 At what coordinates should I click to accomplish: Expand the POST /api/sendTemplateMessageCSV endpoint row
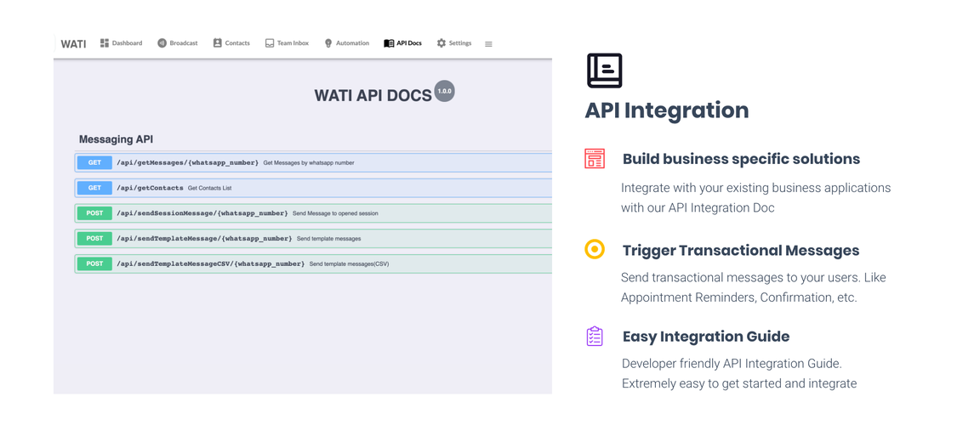313,264
